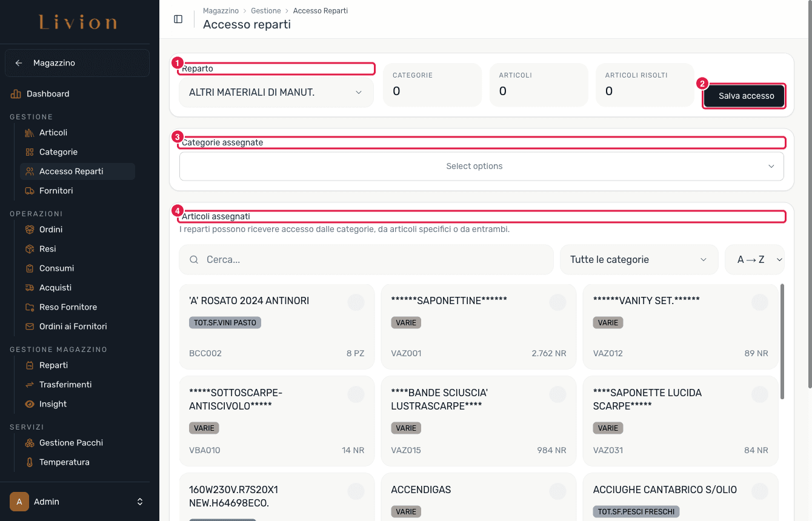Click the Temperatura thermometer icon
This screenshot has width=812, height=521.
(x=29, y=462)
